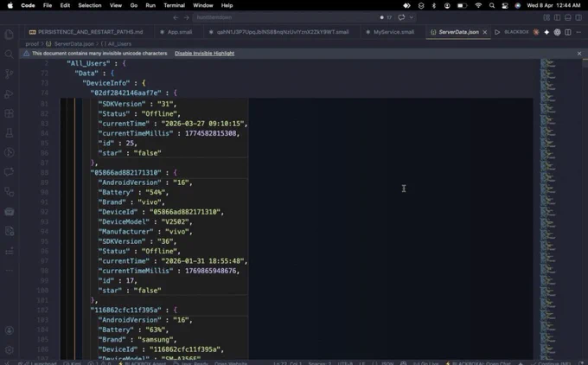Open the Apple menu

(x=10, y=5)
